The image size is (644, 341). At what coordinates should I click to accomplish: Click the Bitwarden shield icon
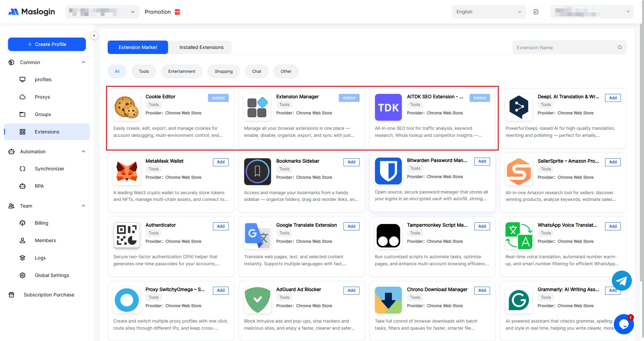388,171
